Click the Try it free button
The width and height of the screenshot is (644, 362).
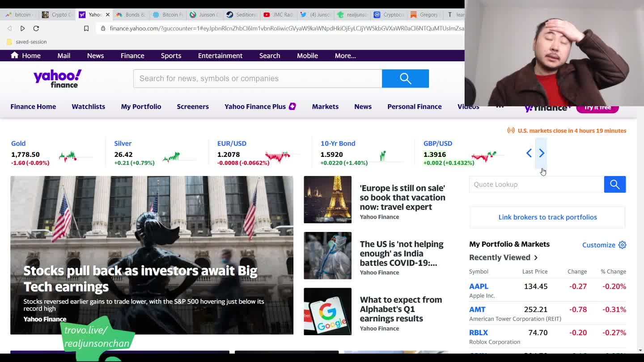(597, 108)
